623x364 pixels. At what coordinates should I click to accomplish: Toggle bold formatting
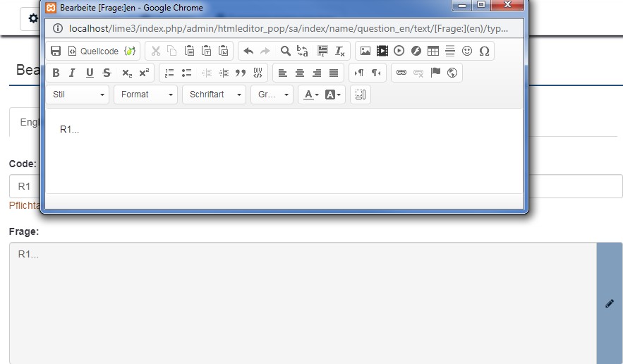56,73
